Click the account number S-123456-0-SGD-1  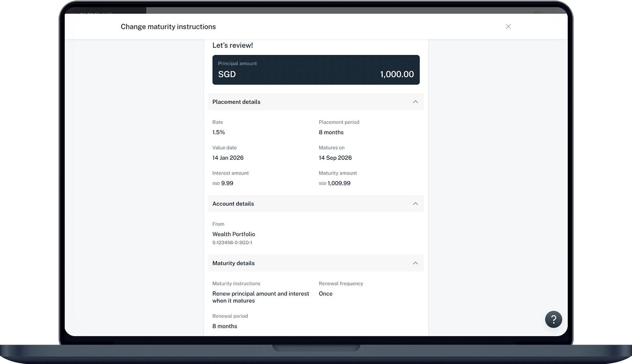[x=232, y=243]
